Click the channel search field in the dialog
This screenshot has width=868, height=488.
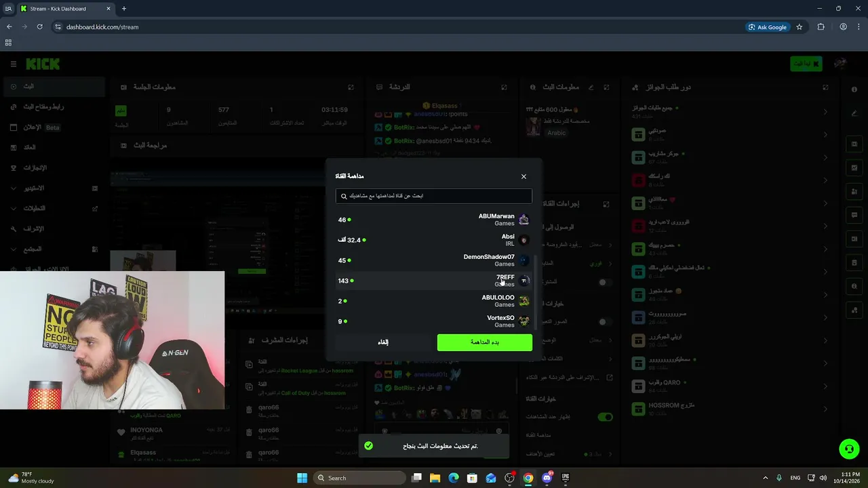coord(434,196)
